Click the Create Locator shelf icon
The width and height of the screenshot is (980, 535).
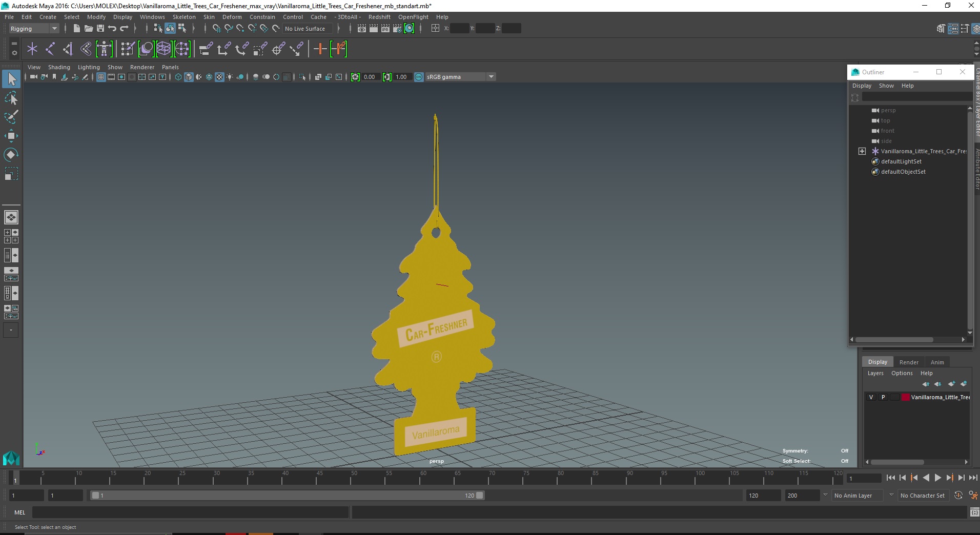point(32,49)
